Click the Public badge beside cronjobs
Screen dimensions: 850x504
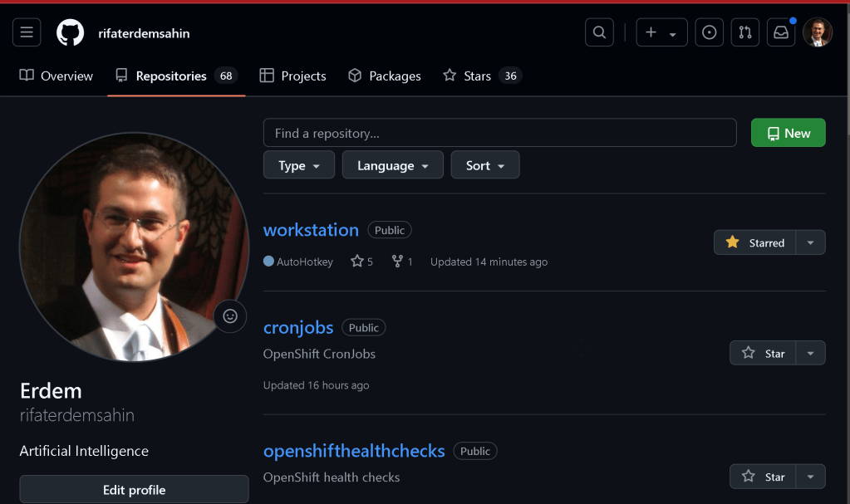point(364,327)
